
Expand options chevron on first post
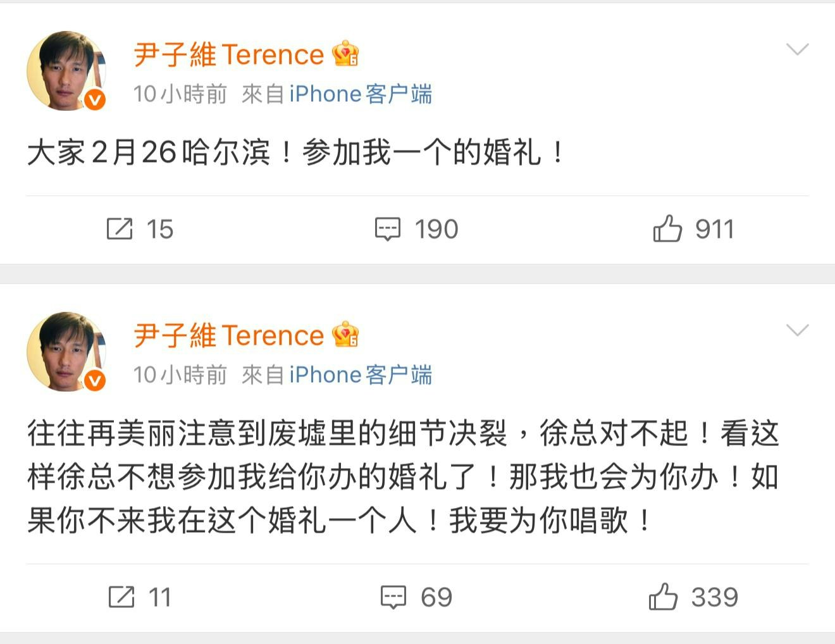797,49
